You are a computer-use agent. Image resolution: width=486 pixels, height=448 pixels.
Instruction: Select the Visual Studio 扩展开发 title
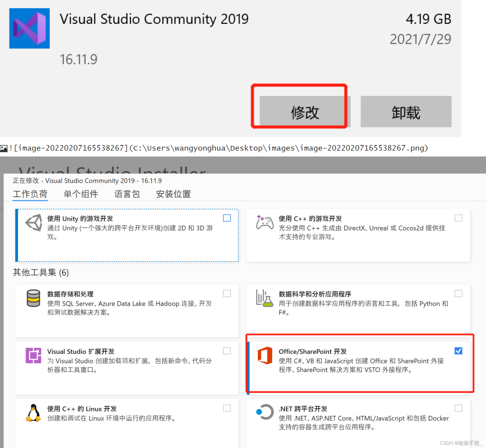pyautogui.click(x=81, y=351)
